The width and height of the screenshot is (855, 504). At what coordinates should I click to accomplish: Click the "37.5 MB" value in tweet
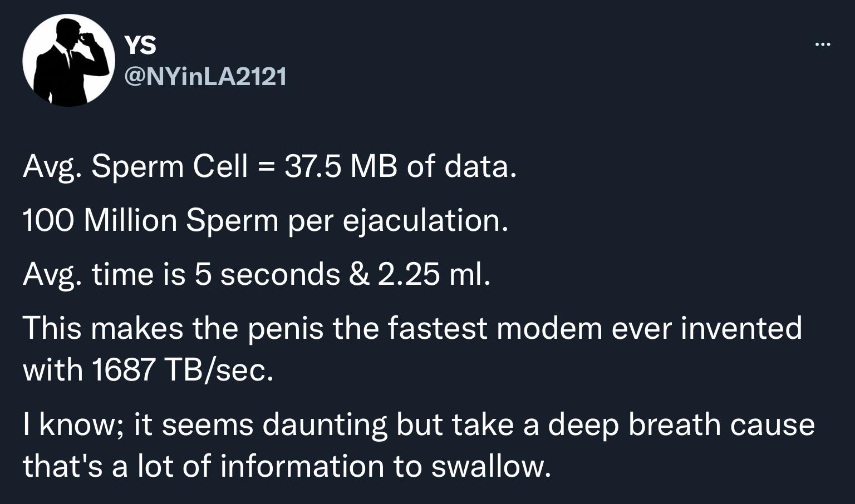[x=341, y=166]
